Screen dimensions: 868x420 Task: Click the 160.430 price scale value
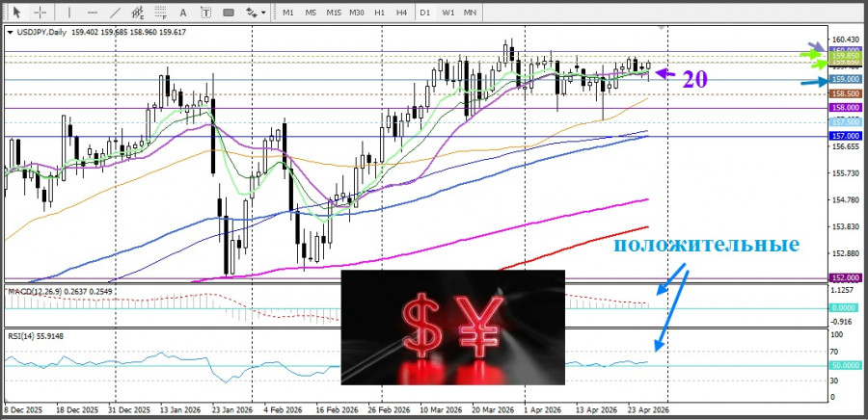point(845,39)
